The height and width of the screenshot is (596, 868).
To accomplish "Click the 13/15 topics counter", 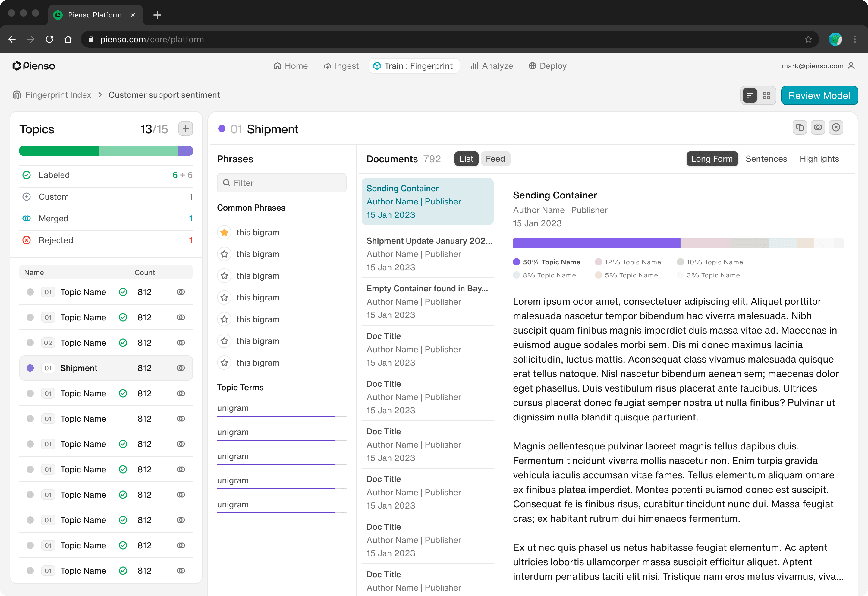I will [x=154, y=129].
